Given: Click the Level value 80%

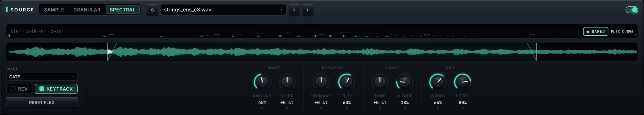Looking at the screenshot, I should [x=463, y=103].
